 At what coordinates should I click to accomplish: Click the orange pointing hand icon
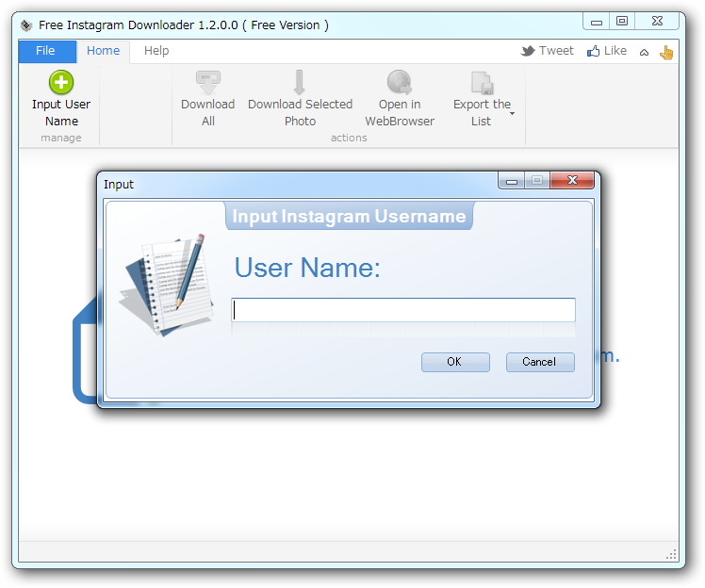tap(666, 52)
